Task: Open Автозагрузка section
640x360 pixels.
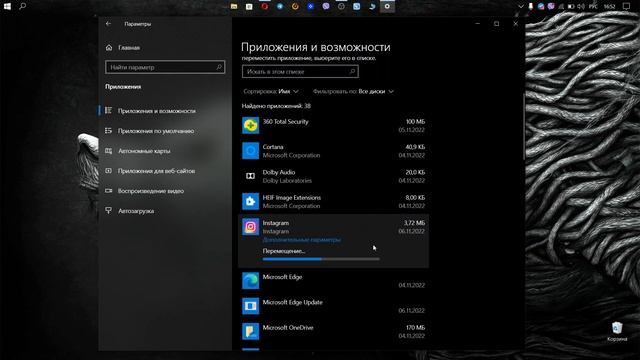Action: pos(129,211)
